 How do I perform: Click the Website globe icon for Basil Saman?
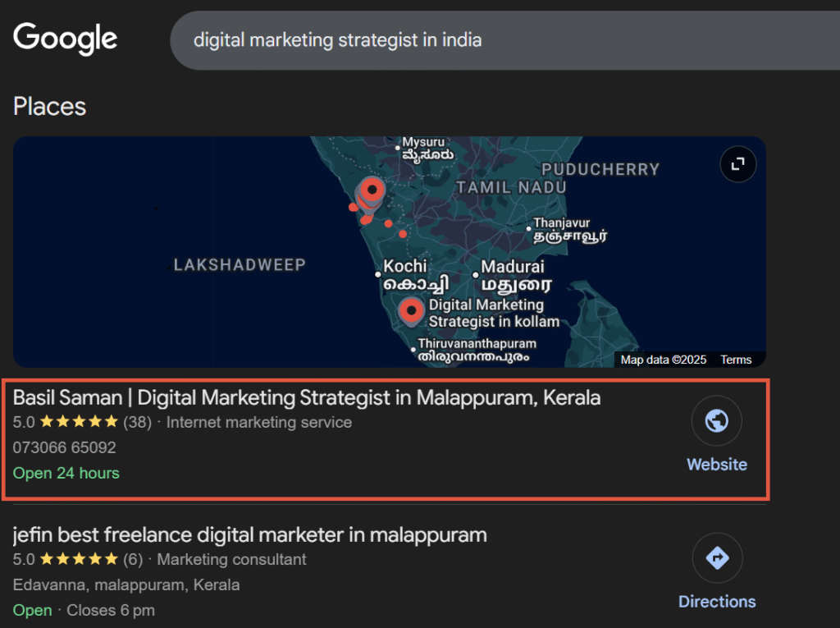pyautogui.click(x=716, y=421)
